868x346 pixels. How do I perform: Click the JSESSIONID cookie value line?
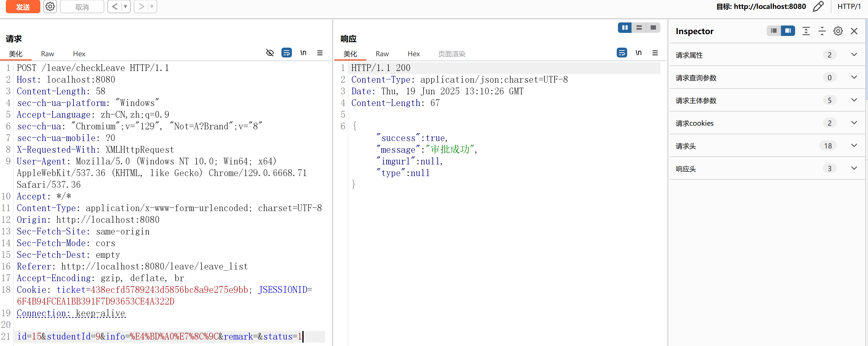pos(96,301)
